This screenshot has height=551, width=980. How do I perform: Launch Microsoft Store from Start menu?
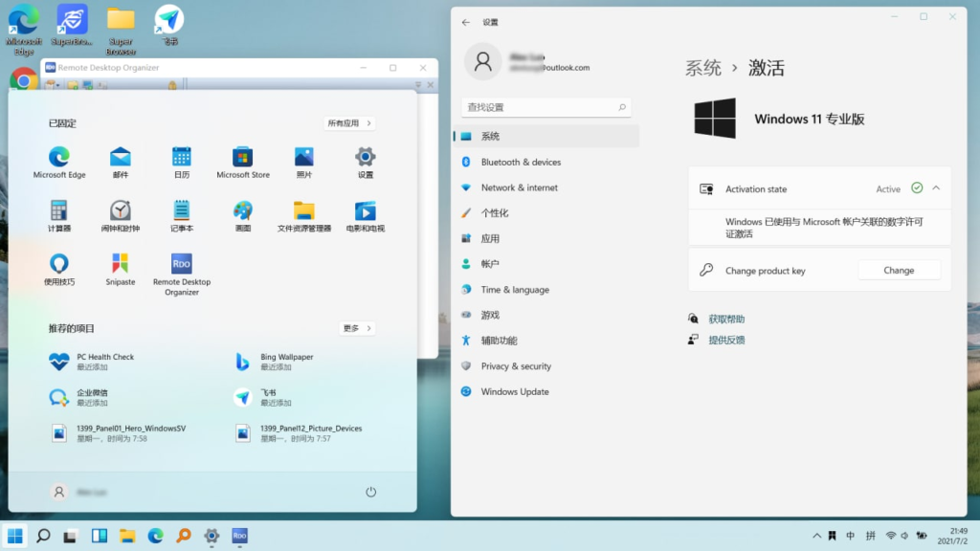(242, 163)
